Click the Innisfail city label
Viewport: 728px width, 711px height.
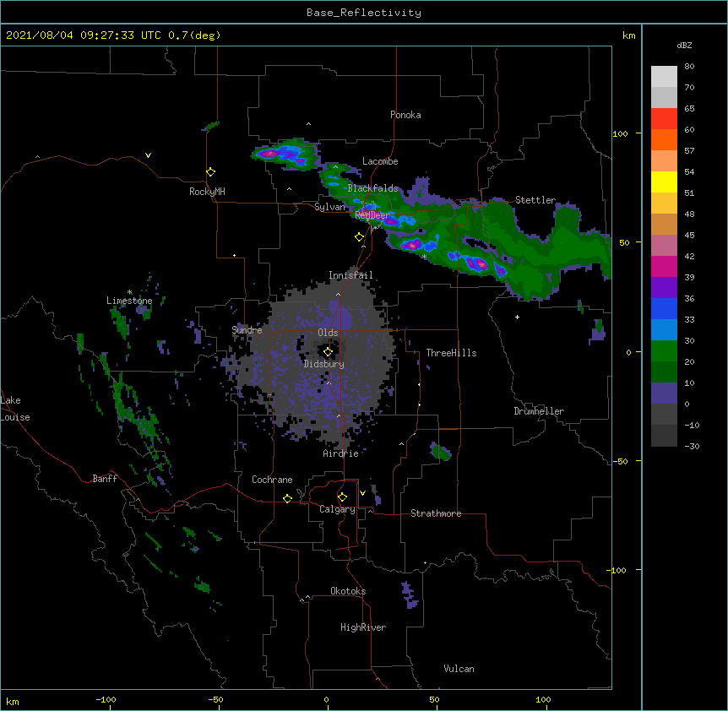click(350, 275)
